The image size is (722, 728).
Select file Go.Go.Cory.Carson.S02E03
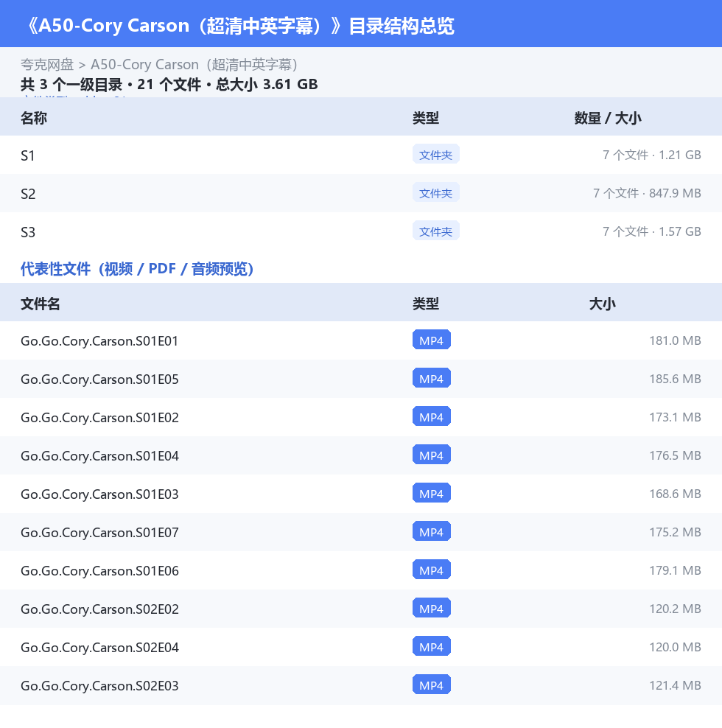click(99, 686)
